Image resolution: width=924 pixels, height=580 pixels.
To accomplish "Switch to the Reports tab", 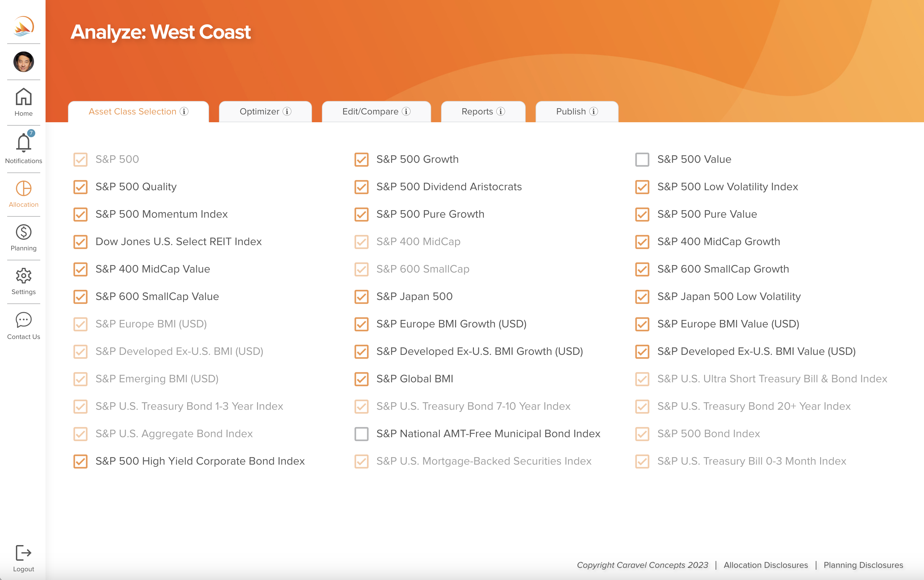I will (x=477, y=112).
